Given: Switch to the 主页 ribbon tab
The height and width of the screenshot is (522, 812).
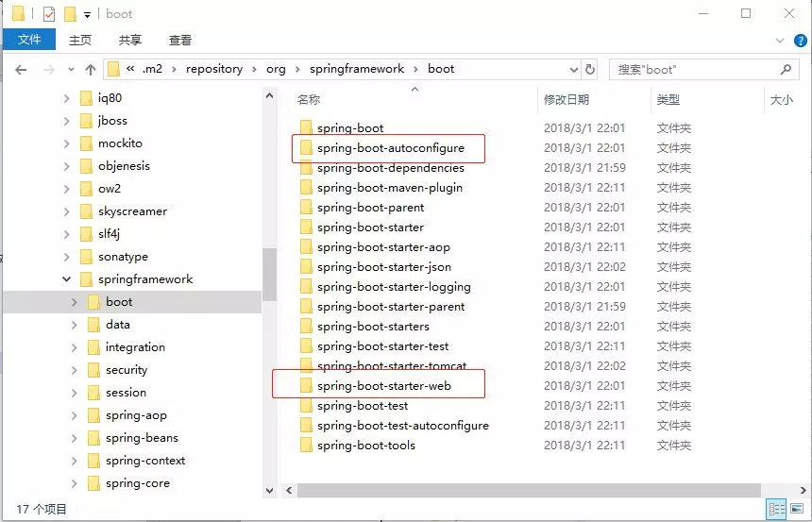Looking at the screenshot, I should [x=80, y=40].
